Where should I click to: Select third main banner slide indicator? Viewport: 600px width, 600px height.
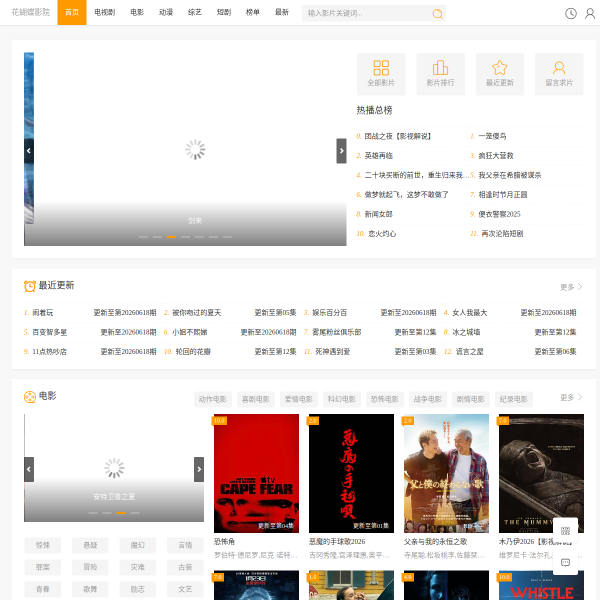click(x=171, y=237)
